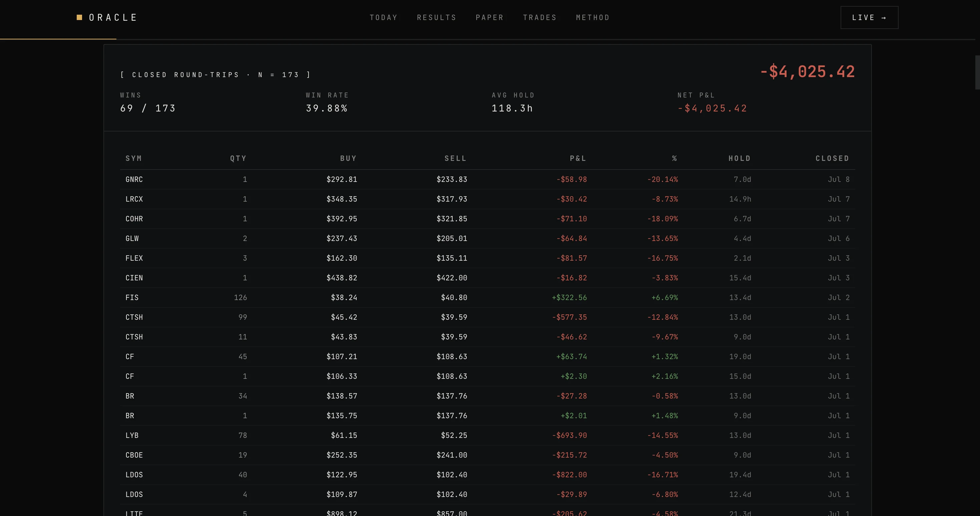980x516 pixels.
Task: Open the METHOD nav tab
Action: pyautogui.click(x=593, y=17)
